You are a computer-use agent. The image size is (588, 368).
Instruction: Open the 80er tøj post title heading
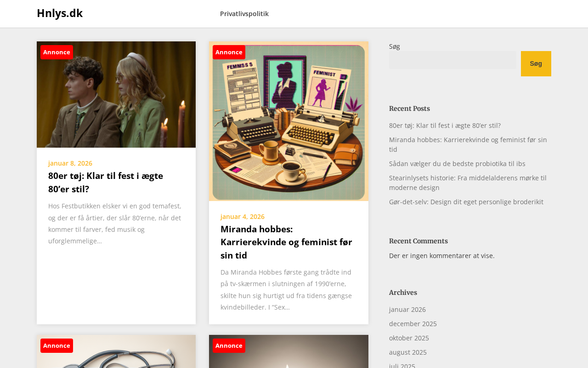tap(106, 182)
